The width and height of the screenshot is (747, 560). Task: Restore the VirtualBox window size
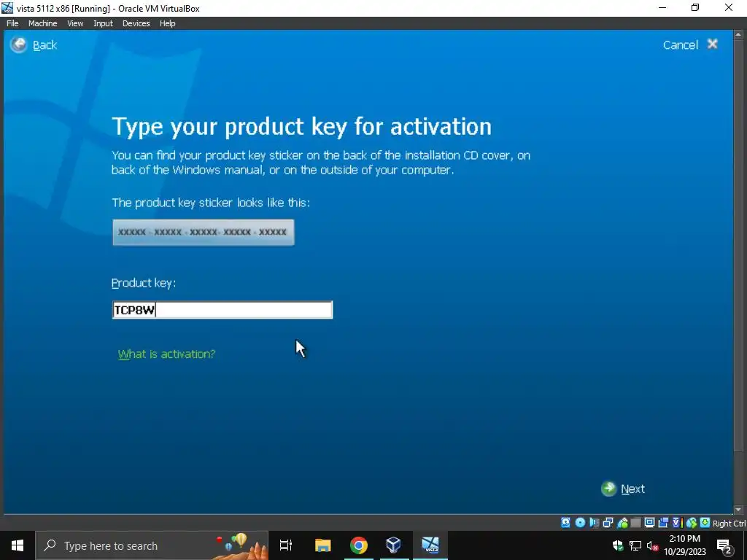[x=695, y=7]
